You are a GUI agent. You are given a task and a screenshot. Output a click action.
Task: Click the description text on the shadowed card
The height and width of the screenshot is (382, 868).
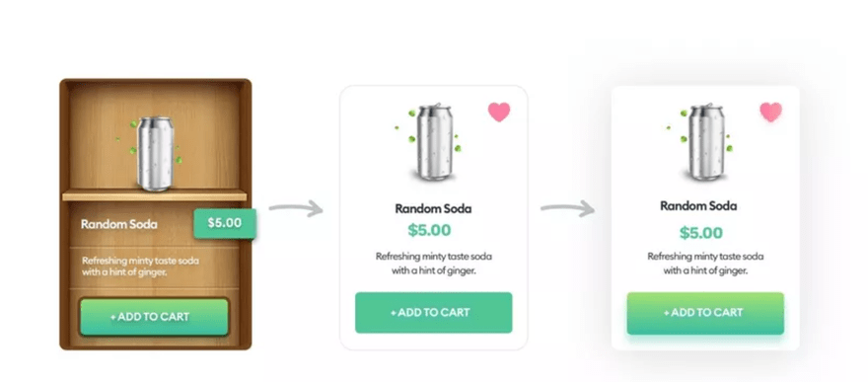[x=705, y=264]
